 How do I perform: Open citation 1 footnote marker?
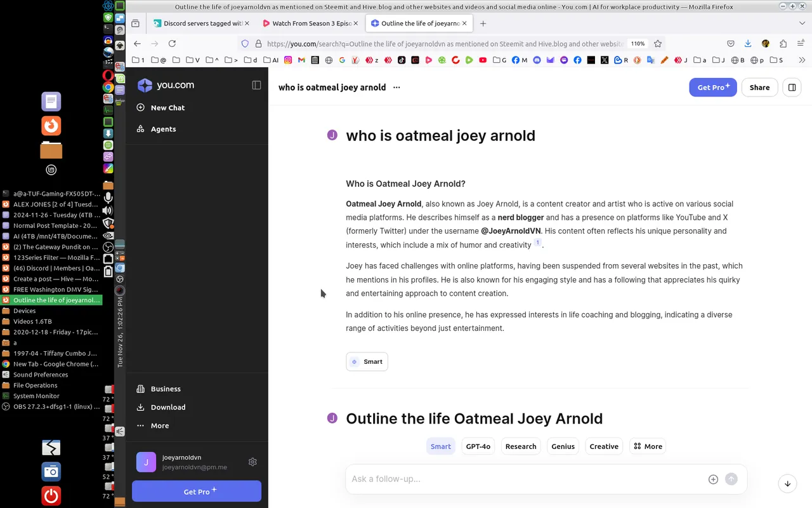pos(538,243)
